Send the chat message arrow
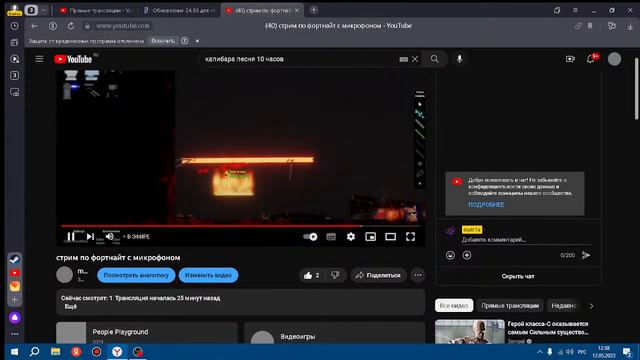 [x=586, y=255]
